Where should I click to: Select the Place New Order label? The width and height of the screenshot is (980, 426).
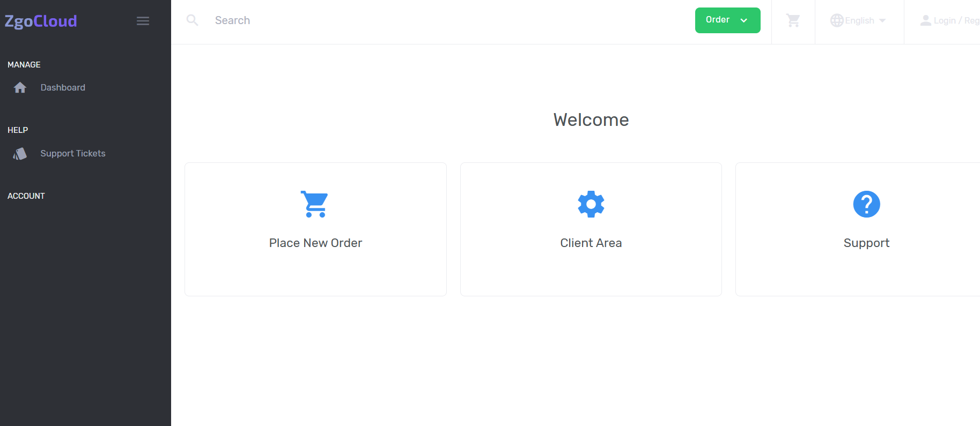point(315,243)
